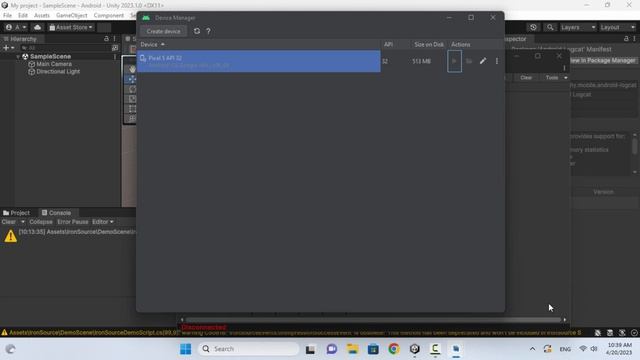Open Unity Edit menu
This screenshot has height=360, width=640.
(23, 16)
